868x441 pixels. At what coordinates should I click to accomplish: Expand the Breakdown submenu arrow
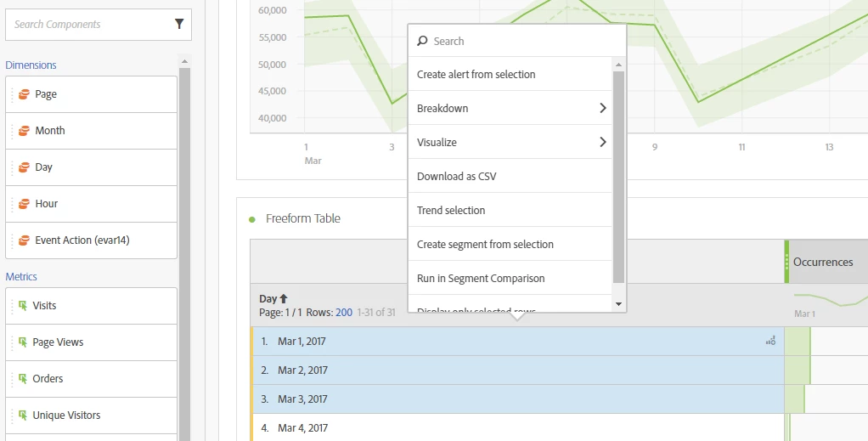point(603,108)
